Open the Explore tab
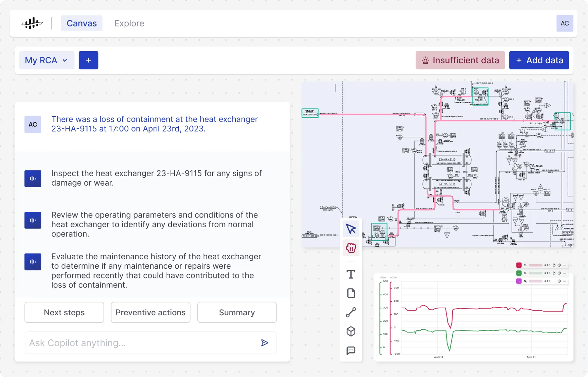 [129, 23]
